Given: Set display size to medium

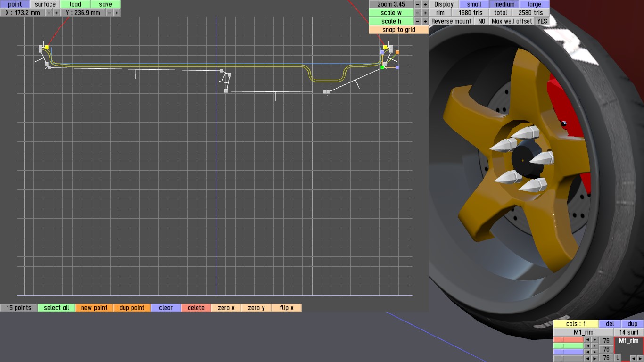Looking at the screenshot, I should [504, 4].
